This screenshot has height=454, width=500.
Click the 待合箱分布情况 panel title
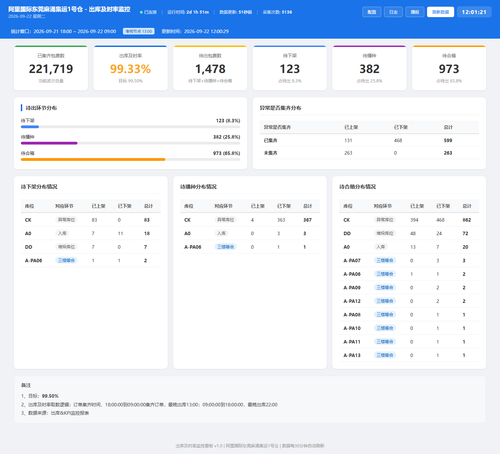[358, 187]
